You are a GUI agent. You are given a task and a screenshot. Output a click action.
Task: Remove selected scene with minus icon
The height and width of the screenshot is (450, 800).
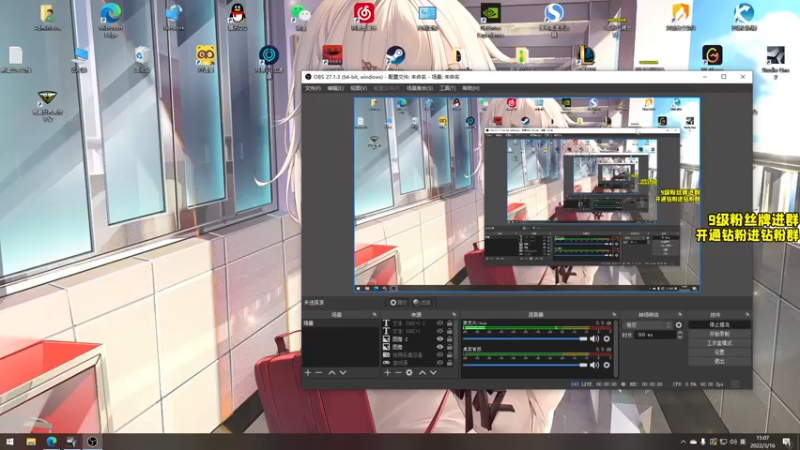coord(319,373)
